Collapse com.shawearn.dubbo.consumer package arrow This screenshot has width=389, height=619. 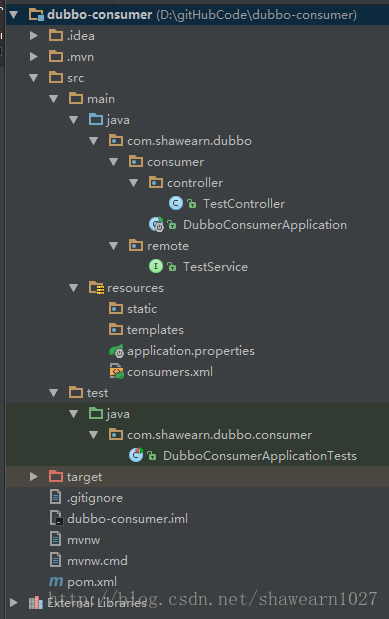94,435
